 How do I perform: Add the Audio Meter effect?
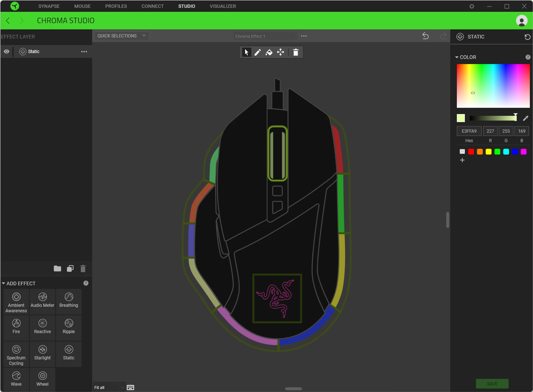click(x=42, y=302)
